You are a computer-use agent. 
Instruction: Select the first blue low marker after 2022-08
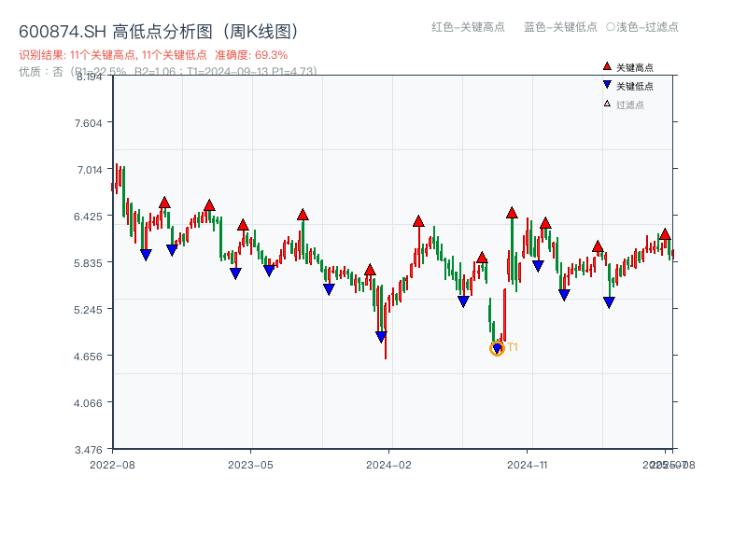click(x=146, y=255)
